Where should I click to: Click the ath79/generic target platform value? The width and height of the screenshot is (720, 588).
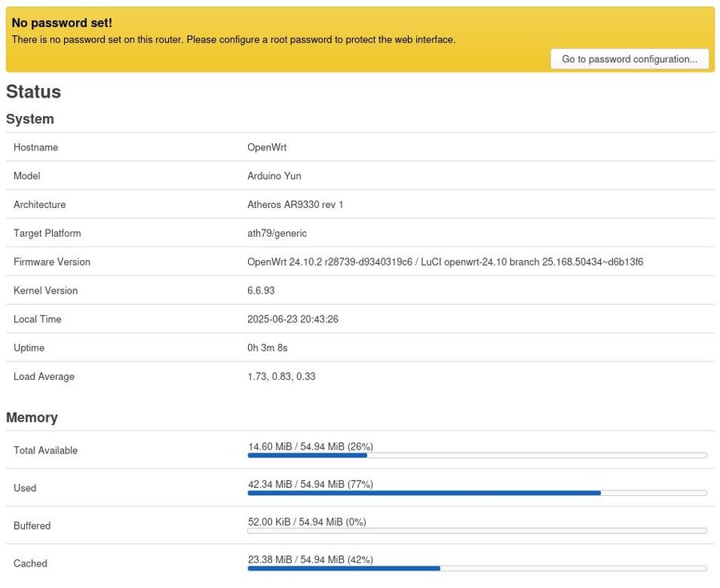(x=277, y=233)
